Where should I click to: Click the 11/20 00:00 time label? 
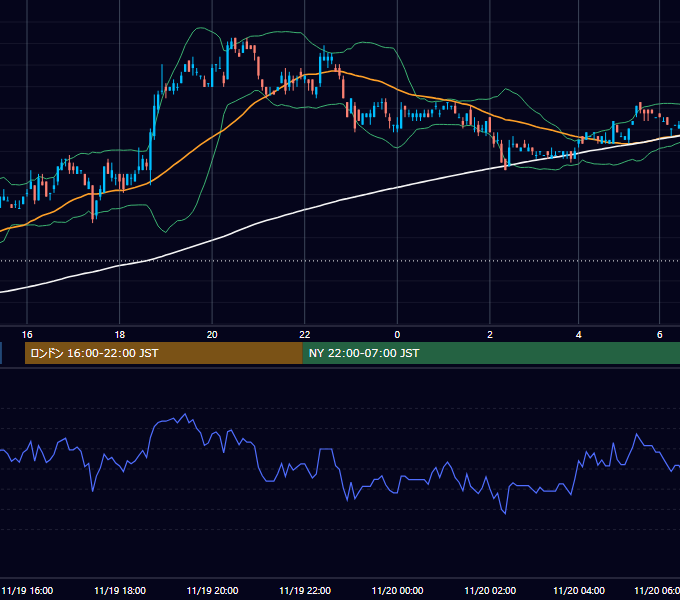tap(397, 590)
